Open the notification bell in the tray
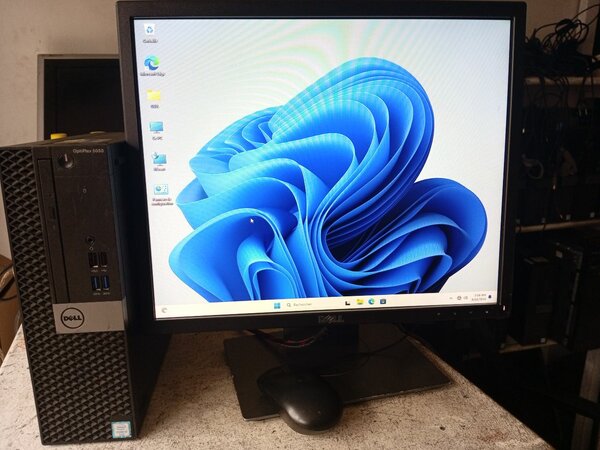This screenshot has height=450, width=600. pos(490,297)
